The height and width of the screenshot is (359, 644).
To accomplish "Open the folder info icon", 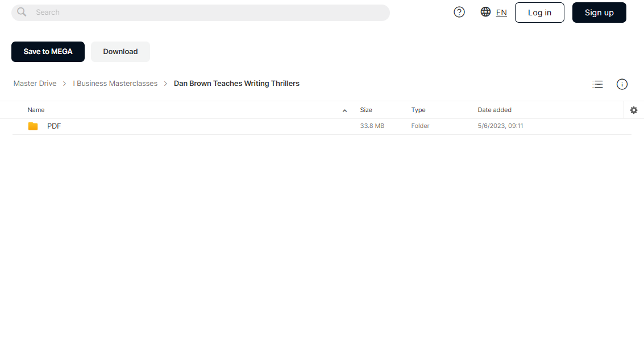I will point(622,84).
